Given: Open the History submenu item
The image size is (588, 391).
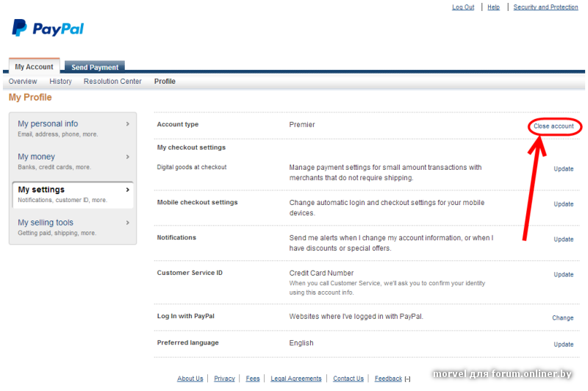Looking at the screenshot, I should [x=60, y=82].
